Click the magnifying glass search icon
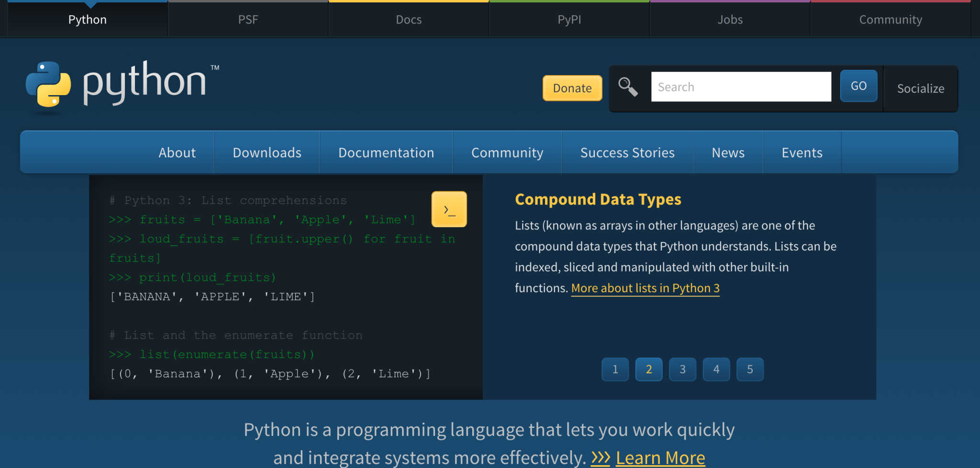Viewport: 980px width, 468px height. tap(628, 87)
